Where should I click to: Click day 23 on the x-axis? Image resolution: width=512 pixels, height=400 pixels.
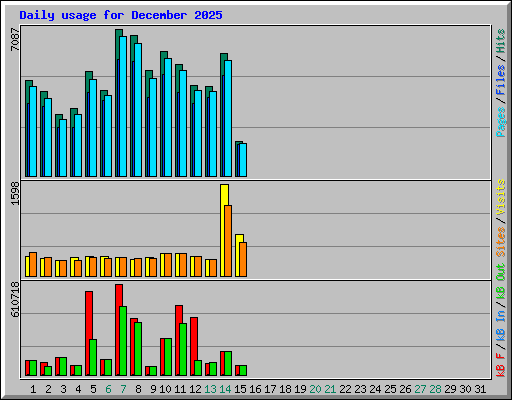point(360,389)
